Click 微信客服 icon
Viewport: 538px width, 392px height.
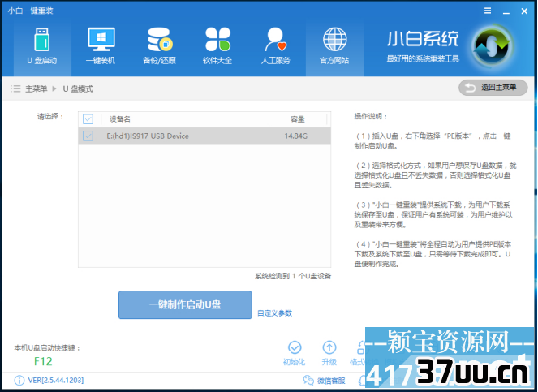[x=308, y=381]
